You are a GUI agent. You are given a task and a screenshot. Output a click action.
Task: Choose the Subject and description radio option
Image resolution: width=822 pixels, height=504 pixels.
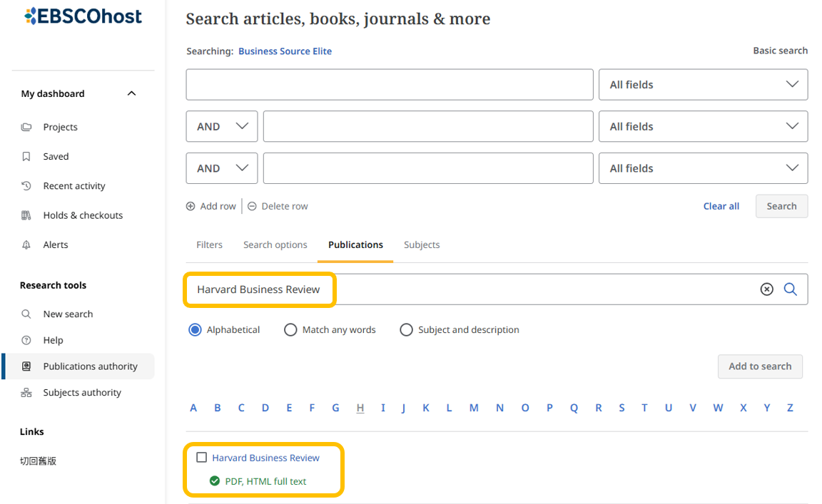406,330
